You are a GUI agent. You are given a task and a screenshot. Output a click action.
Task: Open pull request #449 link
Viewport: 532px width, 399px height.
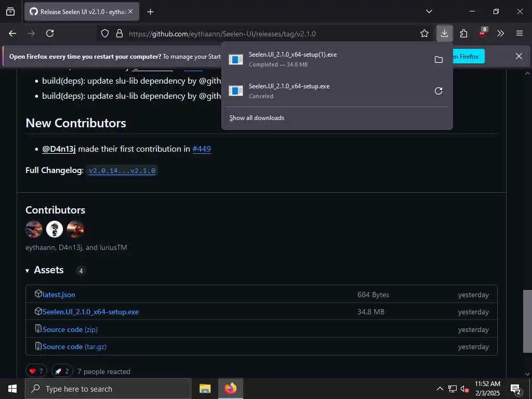click(202, 149)
